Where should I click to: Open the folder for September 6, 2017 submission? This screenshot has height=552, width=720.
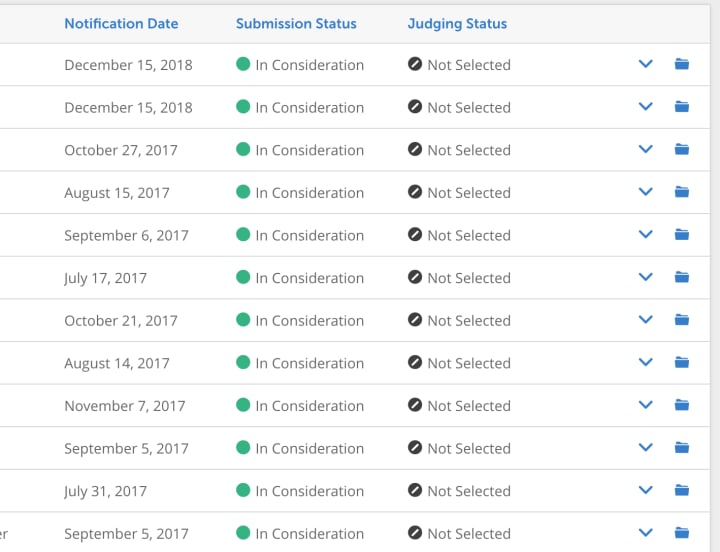(682, 235)
